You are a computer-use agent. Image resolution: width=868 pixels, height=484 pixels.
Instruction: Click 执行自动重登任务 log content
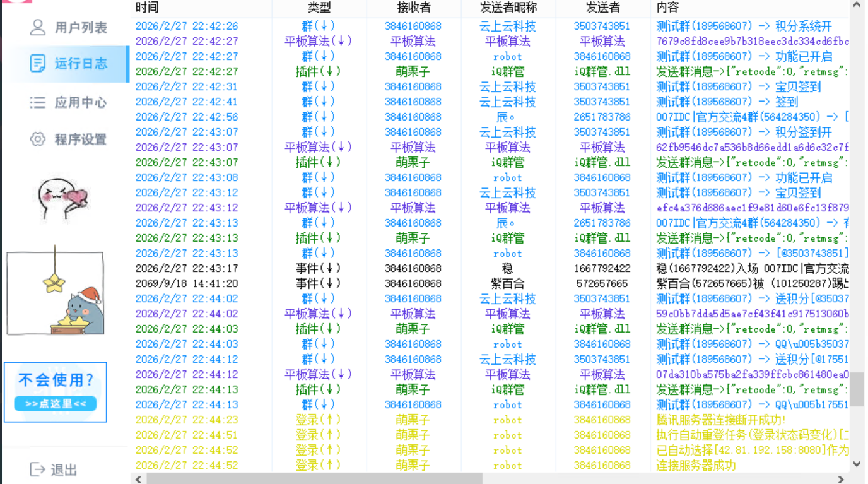[x=752, y=435]
